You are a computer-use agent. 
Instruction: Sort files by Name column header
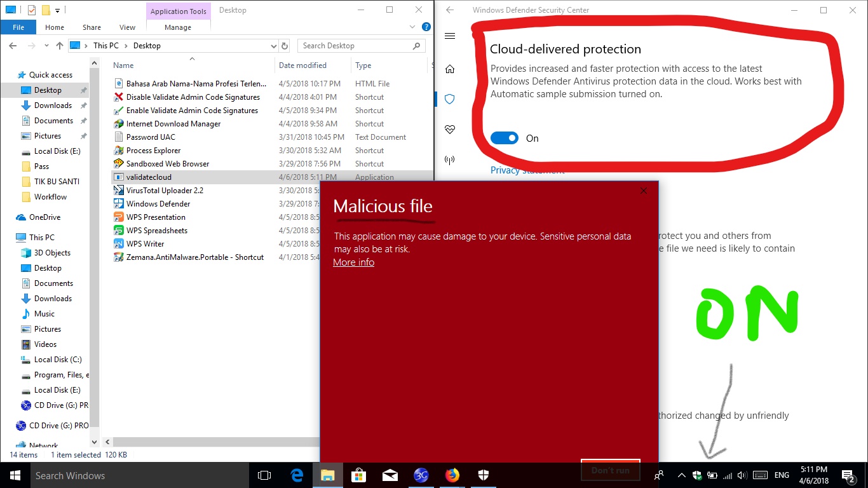pos(123,65)
